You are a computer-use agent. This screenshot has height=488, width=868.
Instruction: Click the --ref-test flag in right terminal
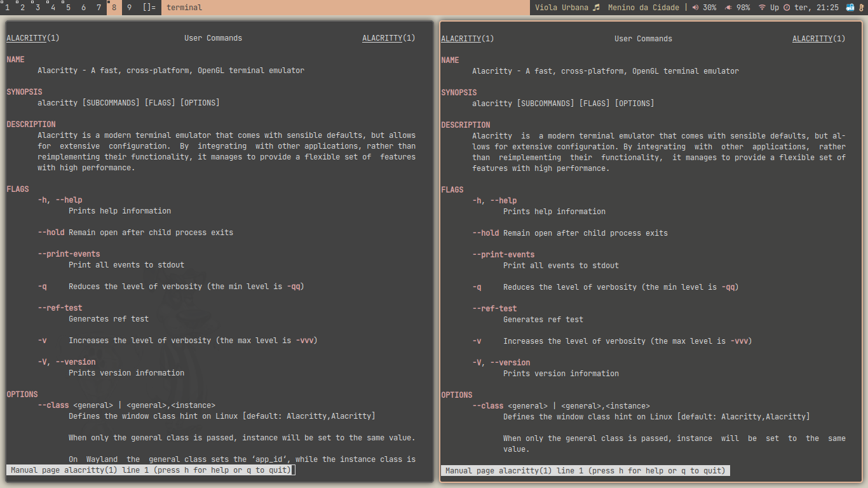click(x=494, y=309)
